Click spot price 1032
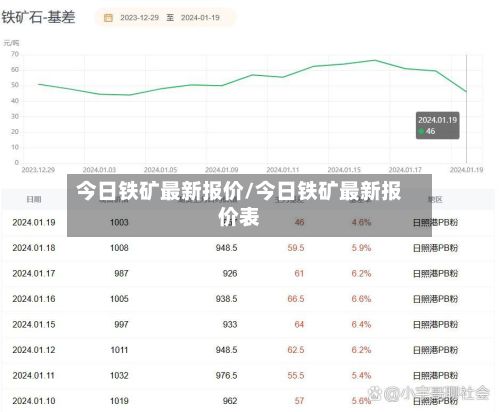Screen dimensions: 500x412 (x=119, y=376)
